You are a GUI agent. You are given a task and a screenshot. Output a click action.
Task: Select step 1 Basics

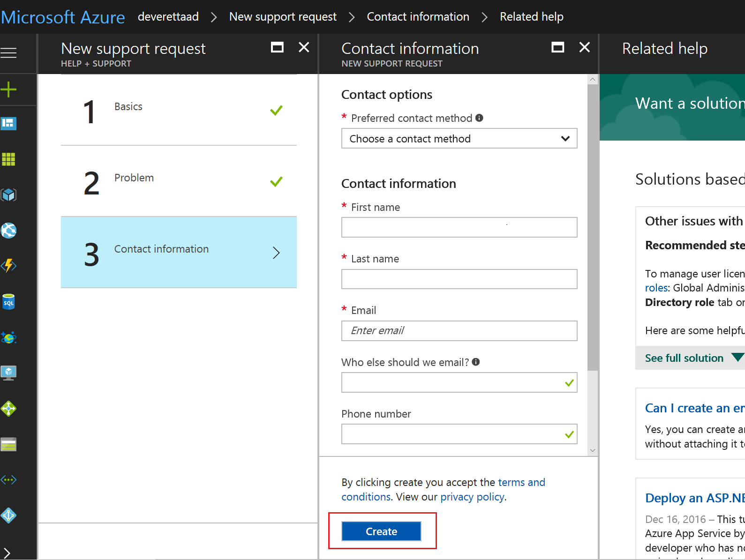click(179, 111)
